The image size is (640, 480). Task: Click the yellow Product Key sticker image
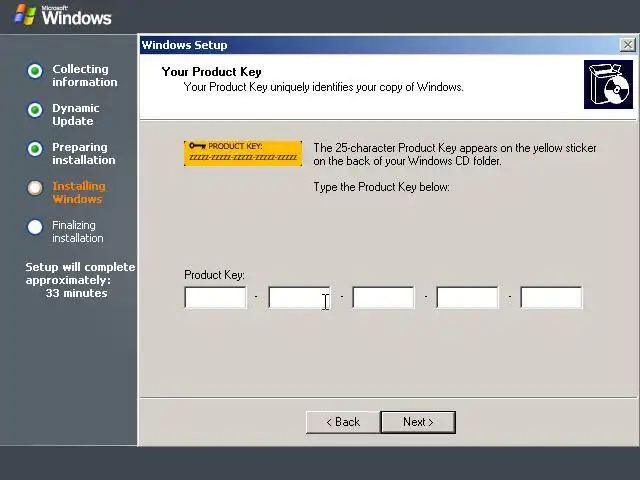(x=243, y=153)
